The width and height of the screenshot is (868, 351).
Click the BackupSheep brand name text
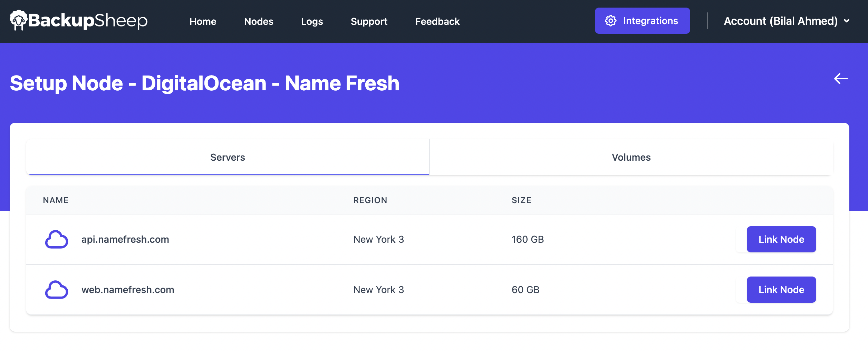[x=88, y=21]
